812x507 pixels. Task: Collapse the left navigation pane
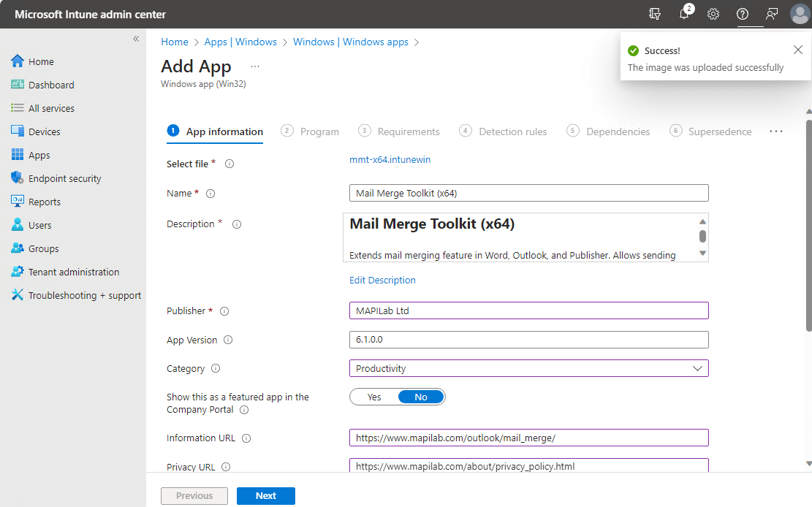pyautogui.click(x=136, y=39)
